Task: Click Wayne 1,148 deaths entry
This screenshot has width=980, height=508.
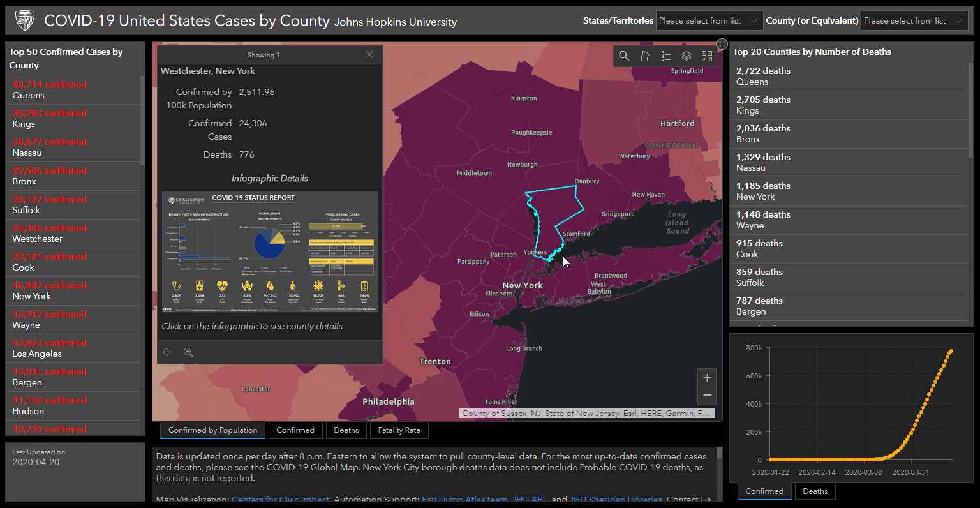Action: pyautogui.click(x=849, y=220)
